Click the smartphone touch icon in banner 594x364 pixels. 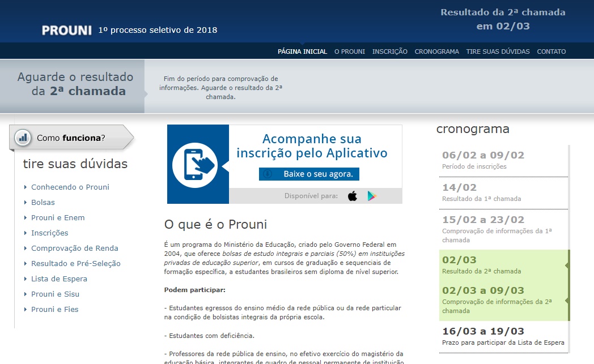(x=195, y=164)
